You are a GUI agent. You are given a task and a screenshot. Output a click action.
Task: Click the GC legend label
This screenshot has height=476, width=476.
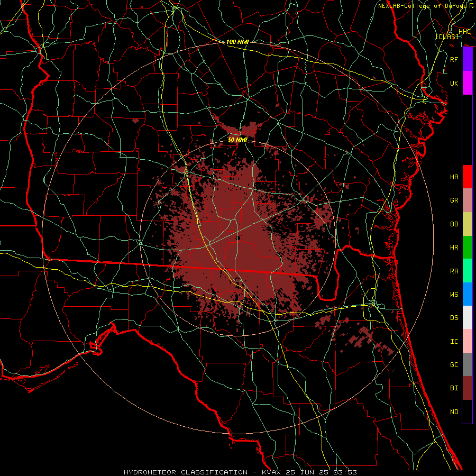(x=454, y=364)
